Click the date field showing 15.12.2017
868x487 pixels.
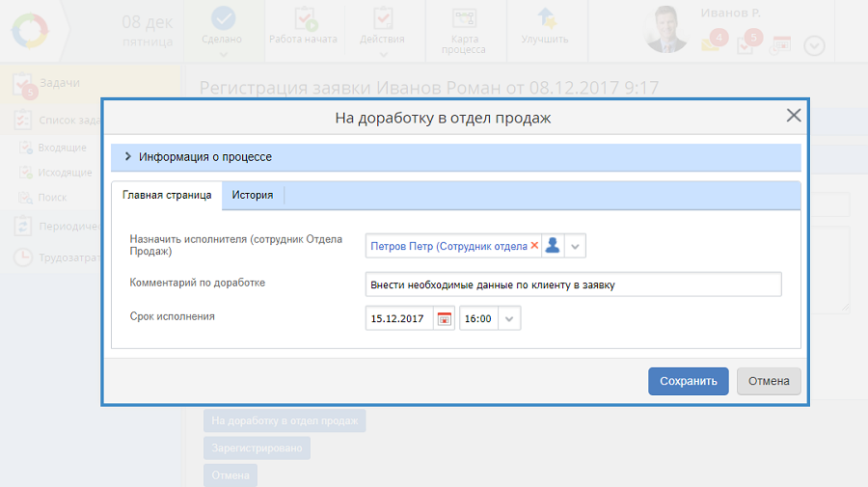398,318
